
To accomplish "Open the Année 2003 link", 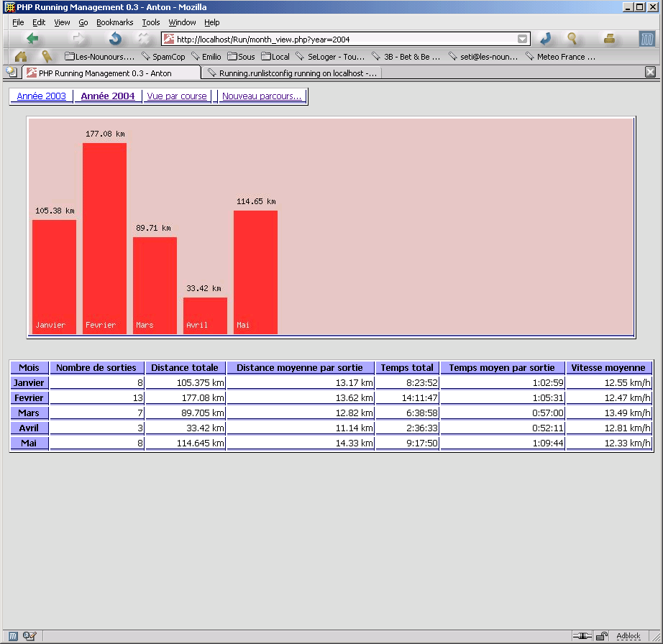I will pyautogui.click(x=41, y=96).
